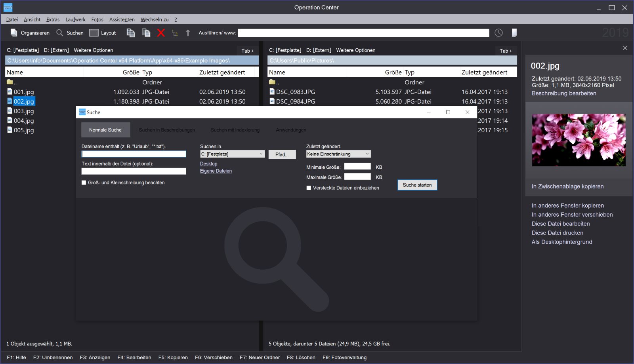634x364 pixels.
Task: Click the clock history icon
Action: [498, 33]
